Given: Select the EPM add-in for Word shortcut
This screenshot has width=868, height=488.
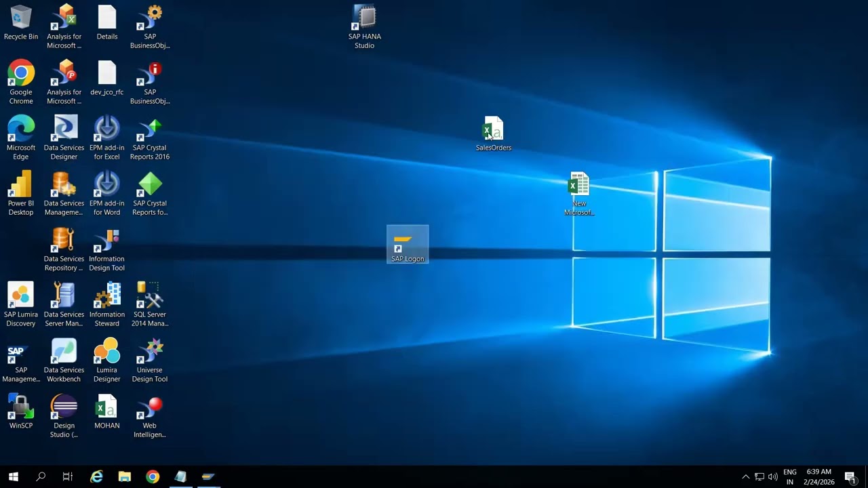Looking at the screenshot, I should pos(107,194).
